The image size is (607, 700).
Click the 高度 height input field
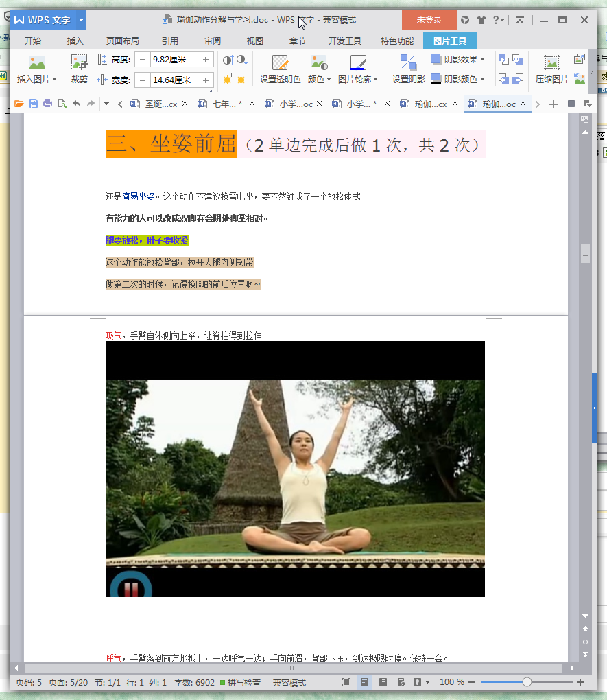174,60
